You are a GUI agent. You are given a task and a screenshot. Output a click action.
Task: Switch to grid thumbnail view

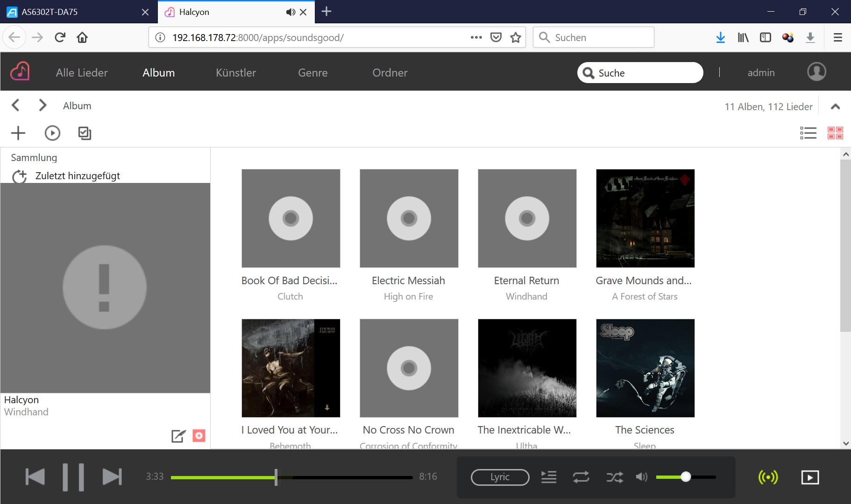pyautogui.click(x=835, y=133)
